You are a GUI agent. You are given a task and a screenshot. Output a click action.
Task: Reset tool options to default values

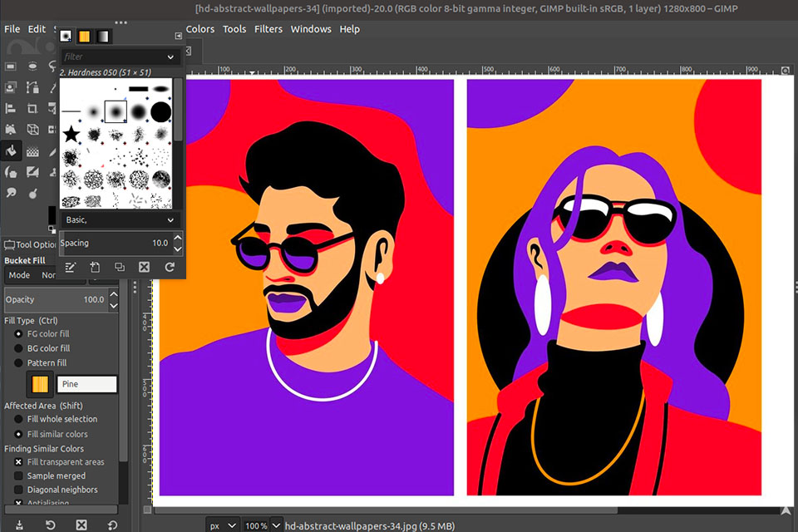(x=112, y=525)
